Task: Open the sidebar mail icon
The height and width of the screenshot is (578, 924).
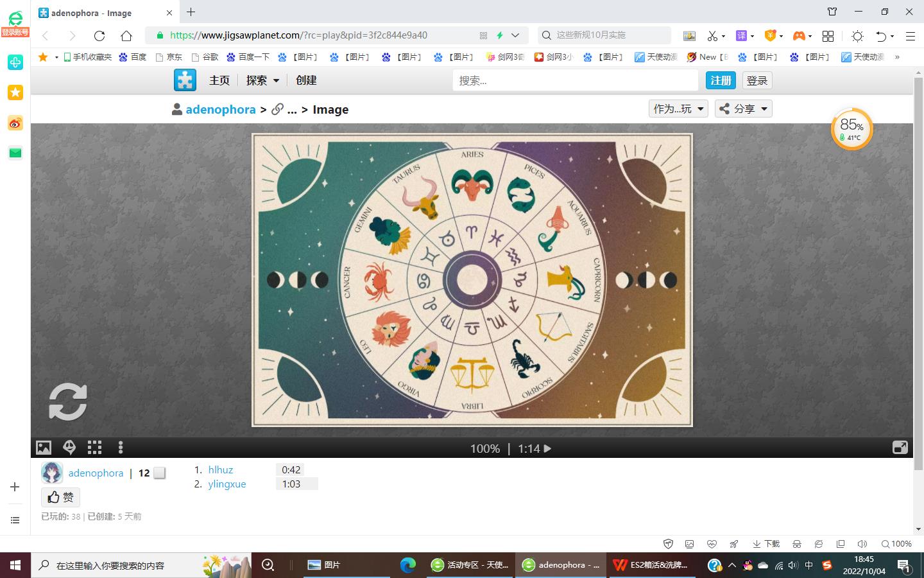Action: (x=15, y=153)
